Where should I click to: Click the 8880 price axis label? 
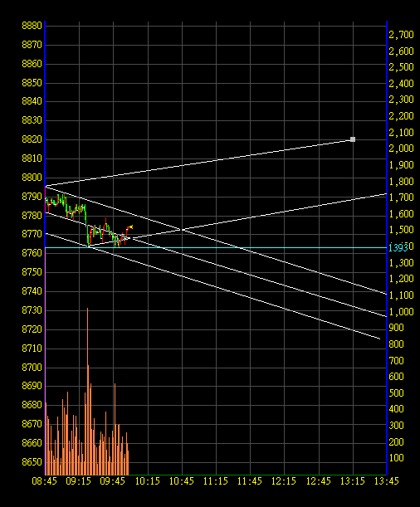pos(32,26)
